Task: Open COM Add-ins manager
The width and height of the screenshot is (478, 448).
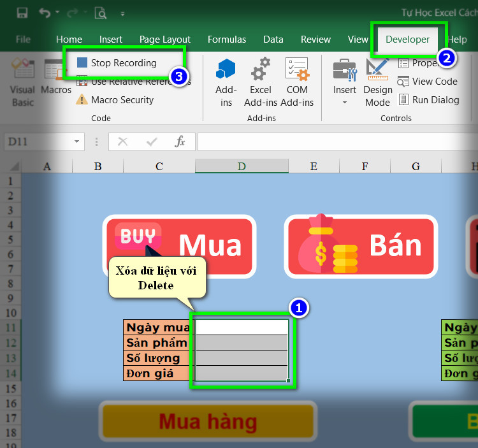Action: 297,83
